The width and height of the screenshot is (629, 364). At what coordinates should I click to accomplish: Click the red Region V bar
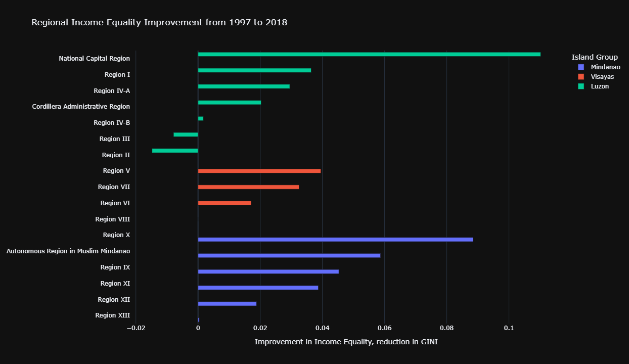[x=259, y=171]
